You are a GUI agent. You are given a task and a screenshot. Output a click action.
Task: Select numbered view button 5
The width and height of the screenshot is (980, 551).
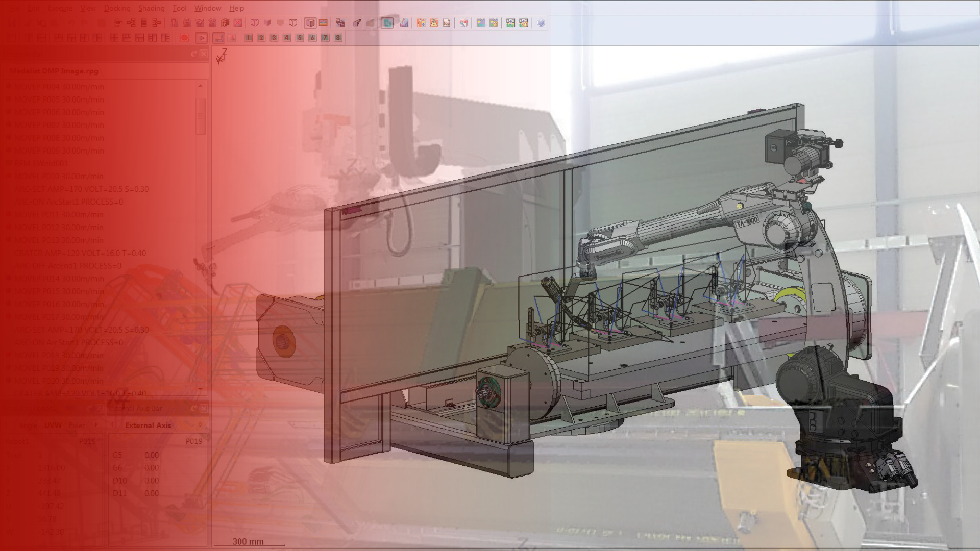point(300,38)
